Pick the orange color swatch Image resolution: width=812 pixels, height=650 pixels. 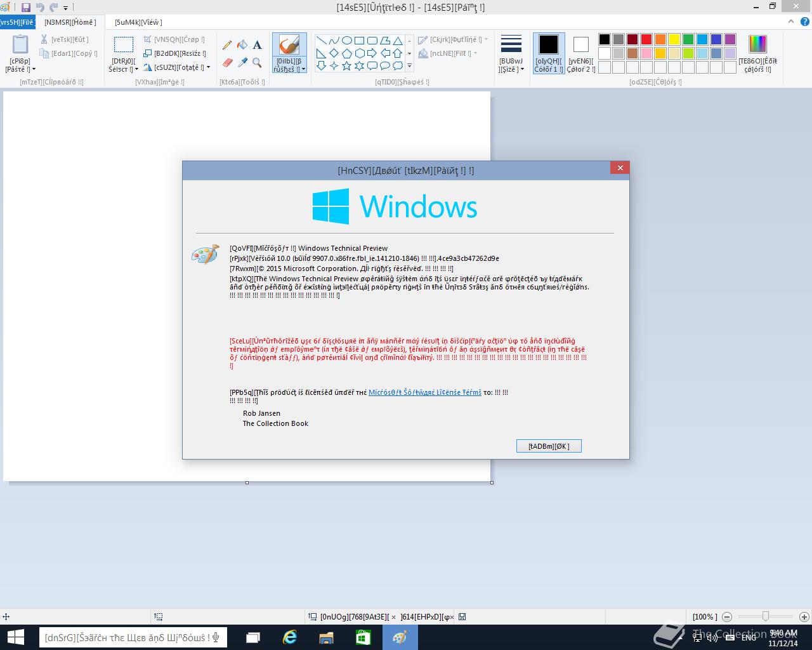click(x=660, y=39)
